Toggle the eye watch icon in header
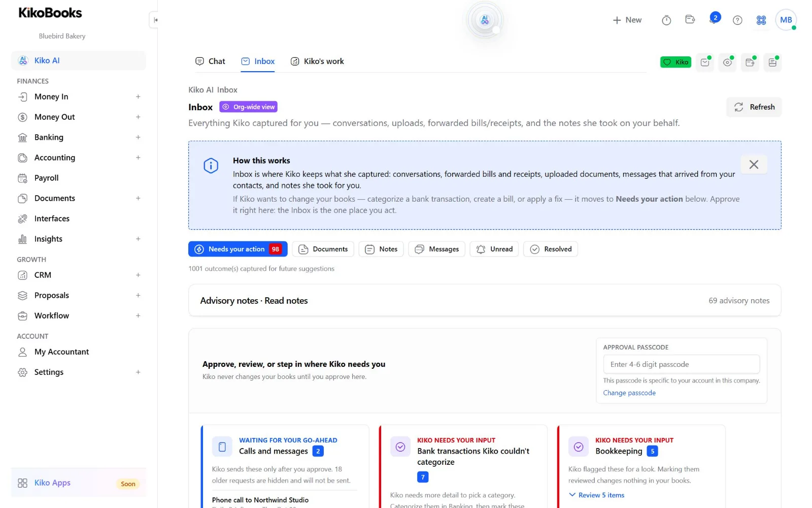Screen dimensions: 812x508 [727, 62]
